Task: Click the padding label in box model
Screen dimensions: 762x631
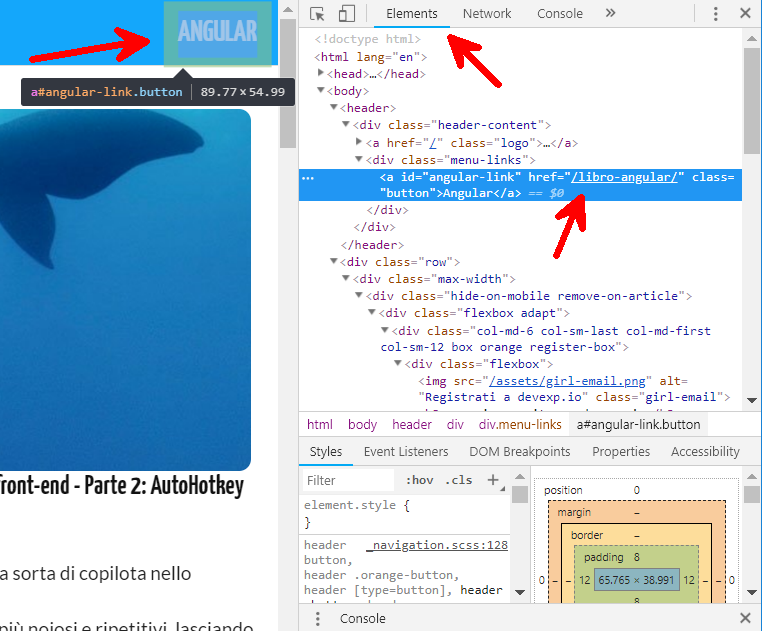Action: coord(604,557)
